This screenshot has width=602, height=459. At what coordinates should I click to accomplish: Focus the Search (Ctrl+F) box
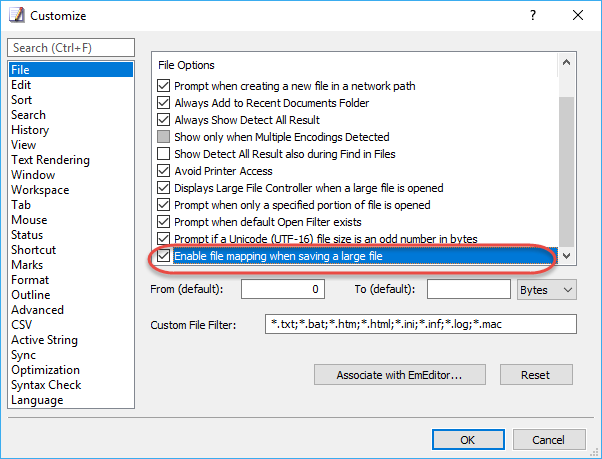[71, 48]
